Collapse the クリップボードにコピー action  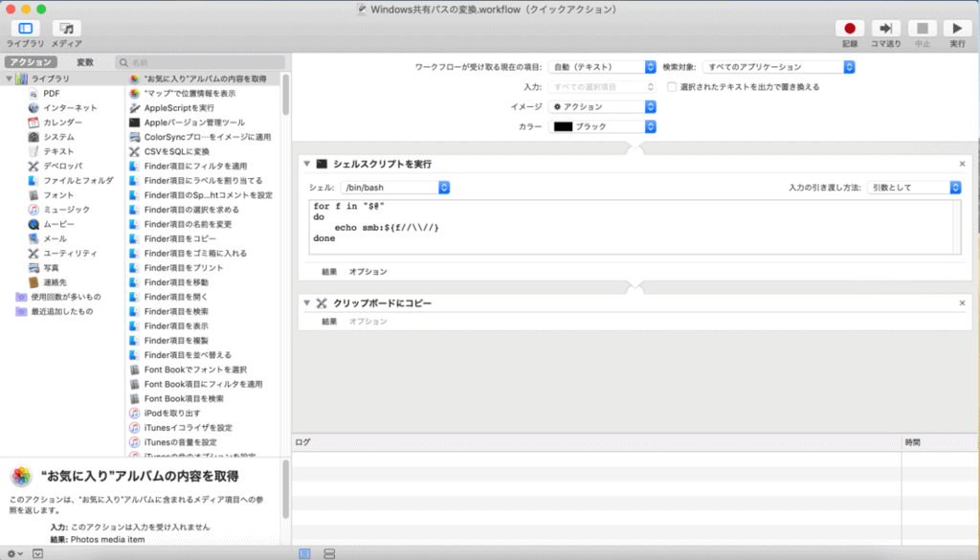(x=307, y=302)
